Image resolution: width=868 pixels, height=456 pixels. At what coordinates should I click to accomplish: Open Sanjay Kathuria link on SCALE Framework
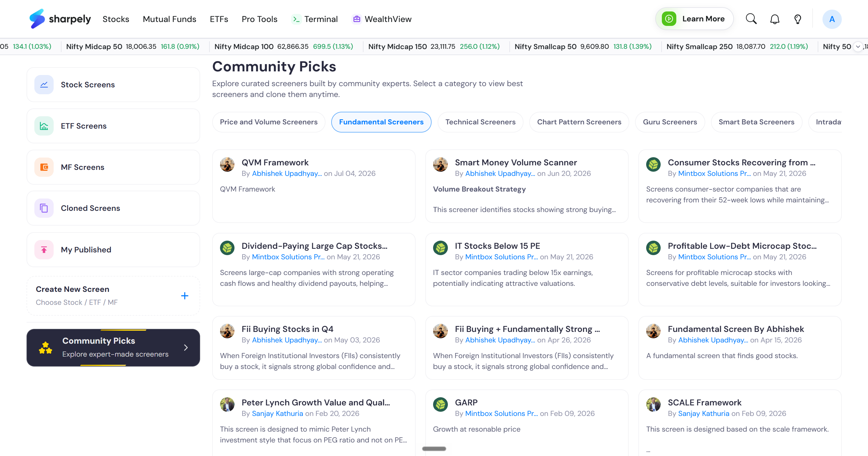click(703, 414)
